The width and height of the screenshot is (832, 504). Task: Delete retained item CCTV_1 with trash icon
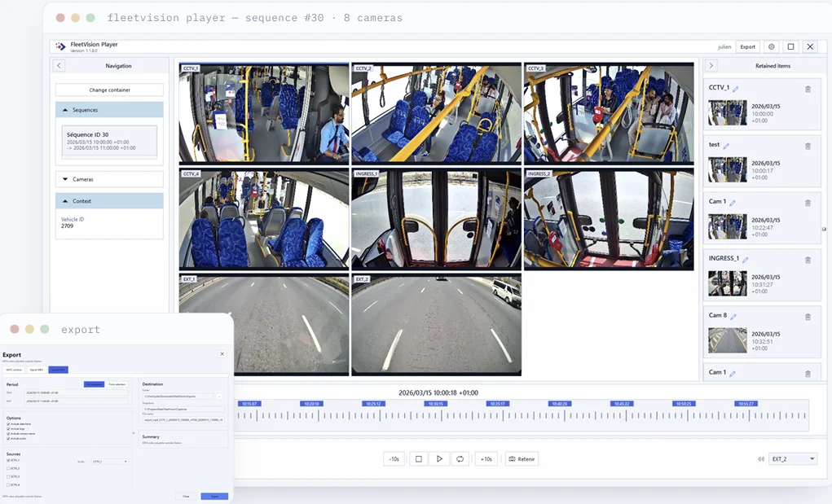(x=808, y=89)
